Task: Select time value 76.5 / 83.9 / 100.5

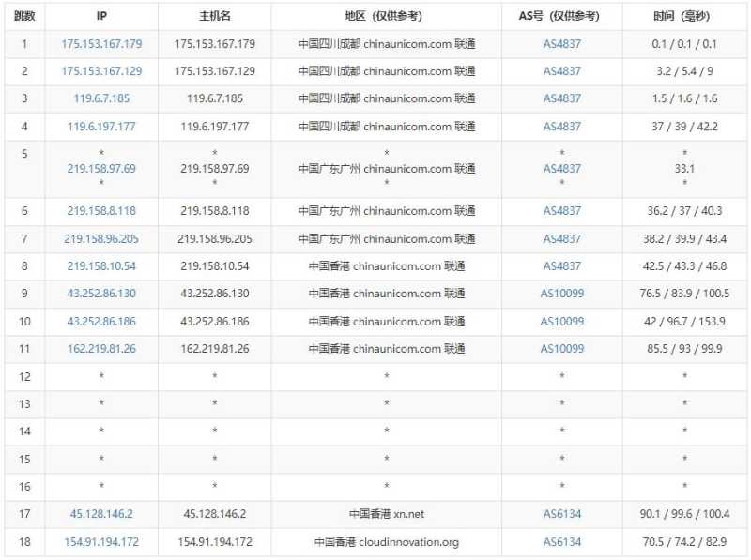Action: click(684, 294)
